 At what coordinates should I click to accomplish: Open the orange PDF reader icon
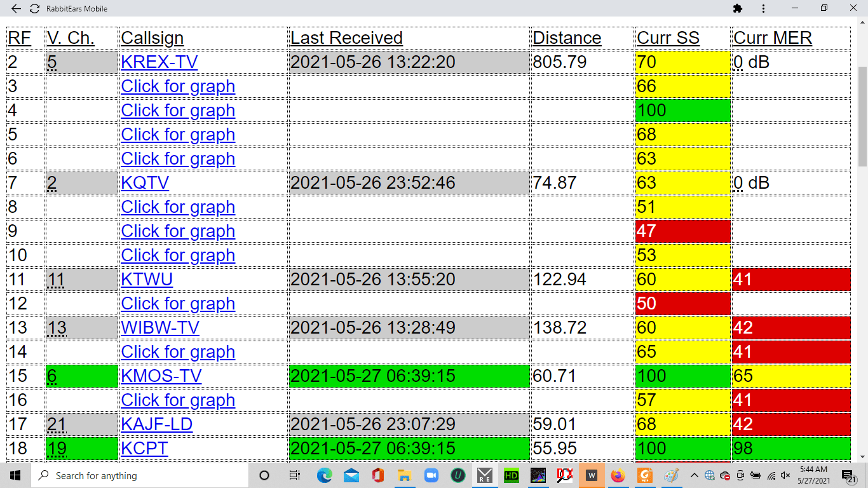pyautogui.click(x=645, y=475)
